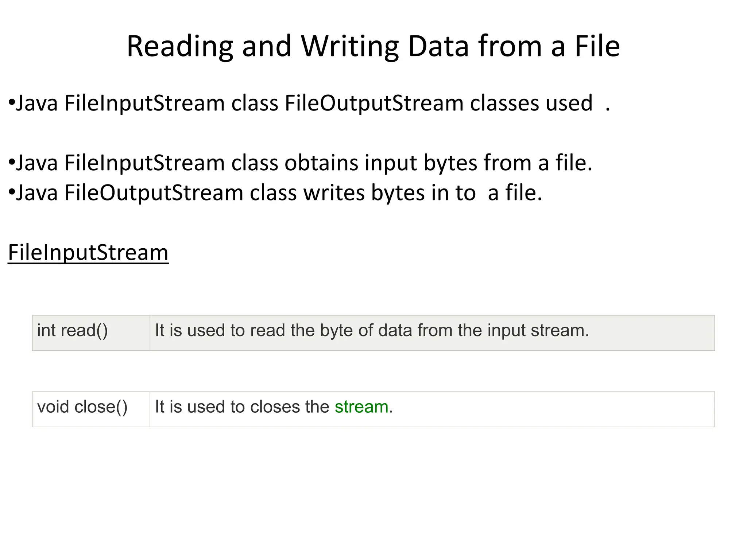Image resolution: width=747 pixels, height=560 pixels.
Task: Click "FileOutputStream" in the first bullet
Action: tap(373, 103)
